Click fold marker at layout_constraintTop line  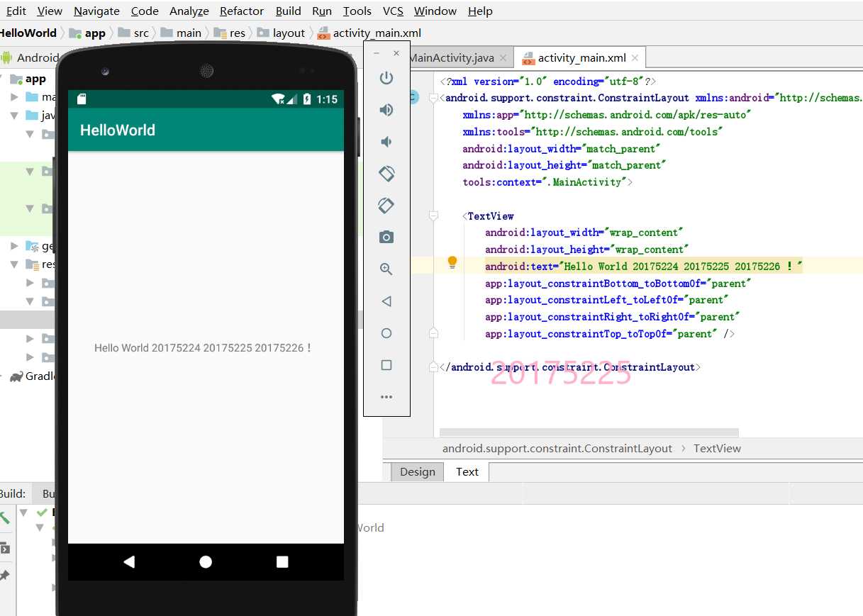433,334
